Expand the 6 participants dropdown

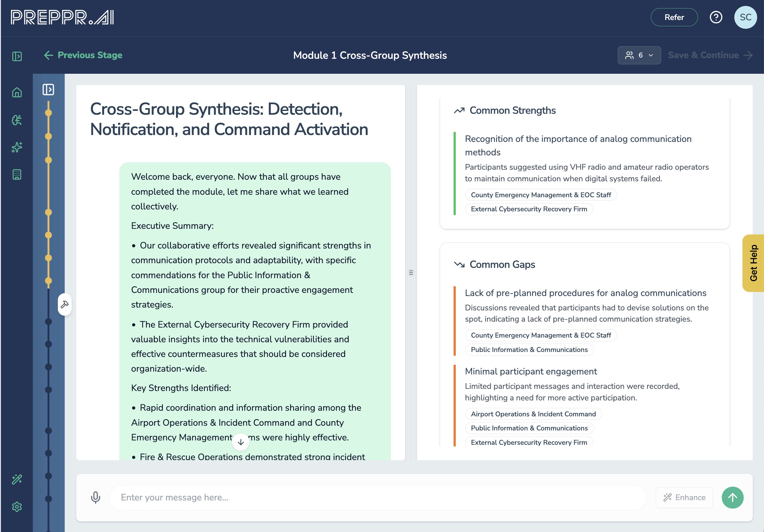point(639,55)
